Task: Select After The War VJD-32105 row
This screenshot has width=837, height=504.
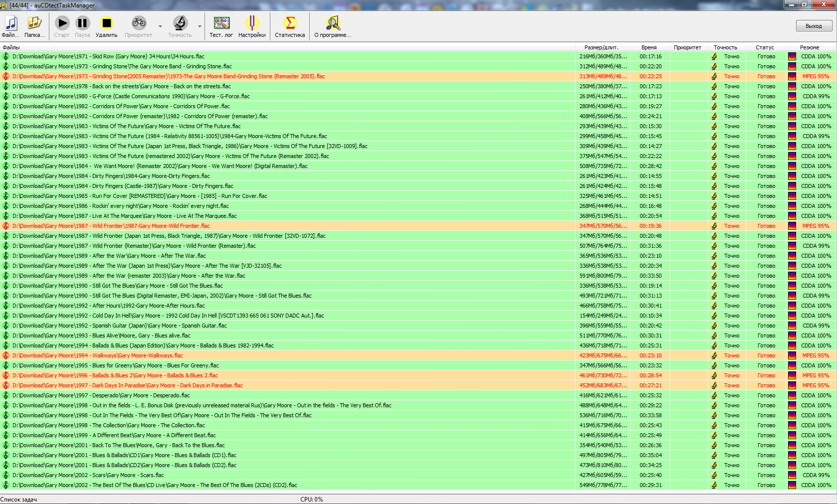Action: (418, 266)
